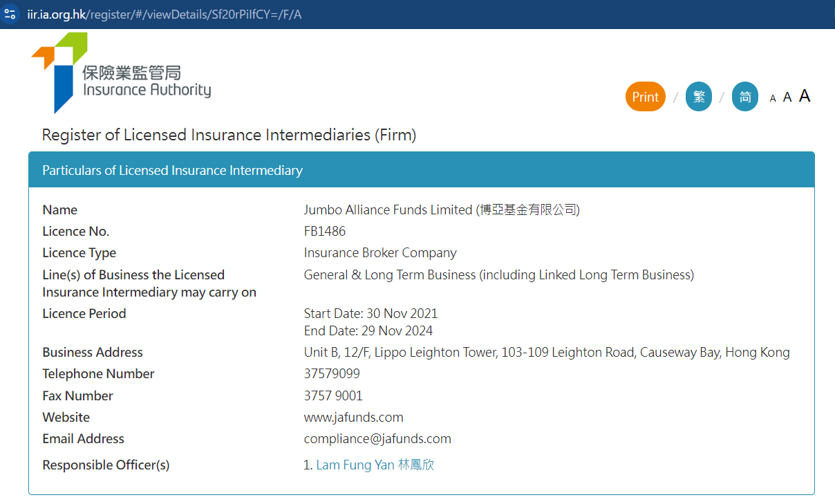Click the site information icon in address bar
Screen dimensions: 835x504
click(x=10, y=14)
